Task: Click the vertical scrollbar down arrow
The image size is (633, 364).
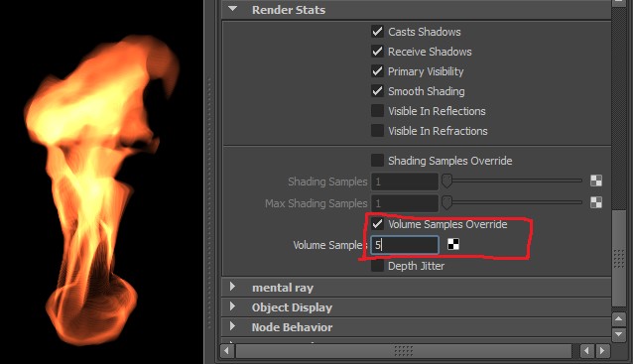Action: [x=619, y=334]
